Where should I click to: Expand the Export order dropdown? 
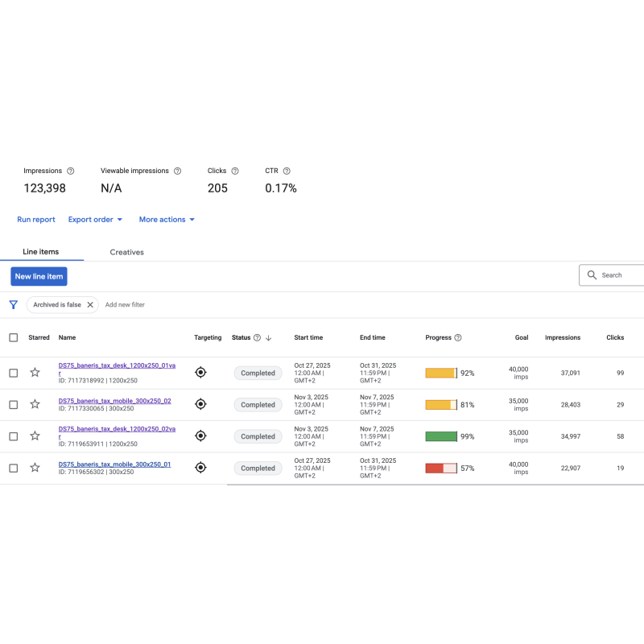[x=95, y=219]
